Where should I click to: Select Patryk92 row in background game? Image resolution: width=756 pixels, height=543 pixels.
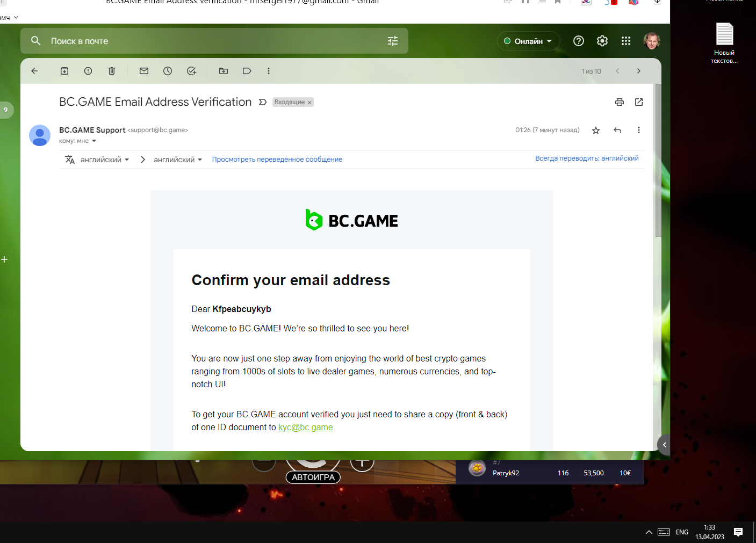[550, 473]
